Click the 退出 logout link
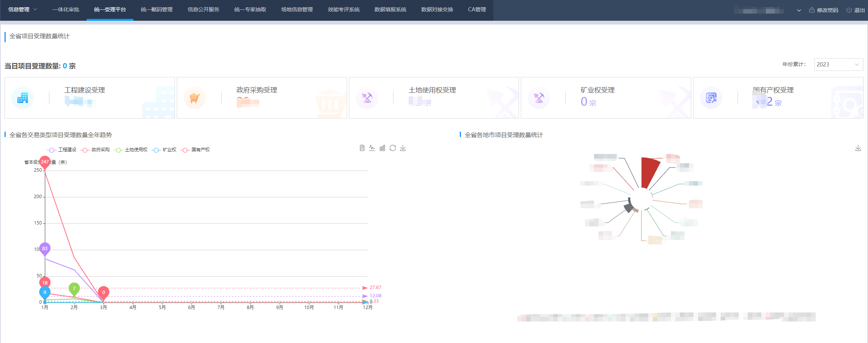 pyautogui.click(x=859, y=10)
